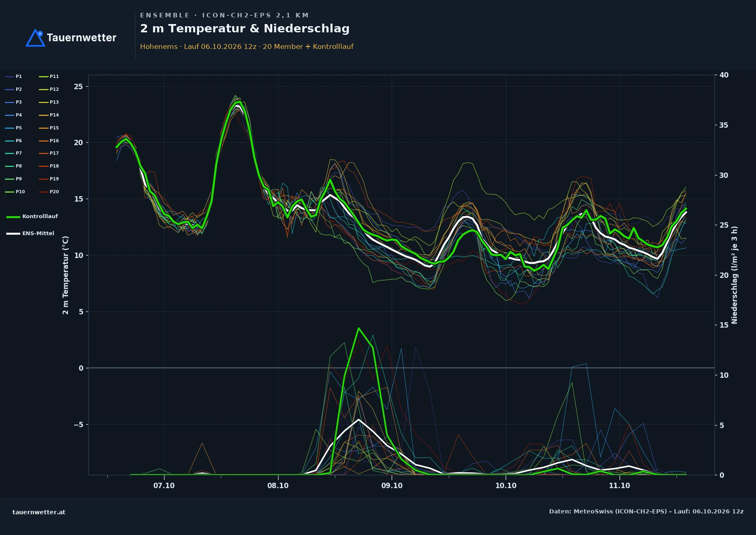
Task: Click the 25 temperature axis tick label
Action: 78,86
